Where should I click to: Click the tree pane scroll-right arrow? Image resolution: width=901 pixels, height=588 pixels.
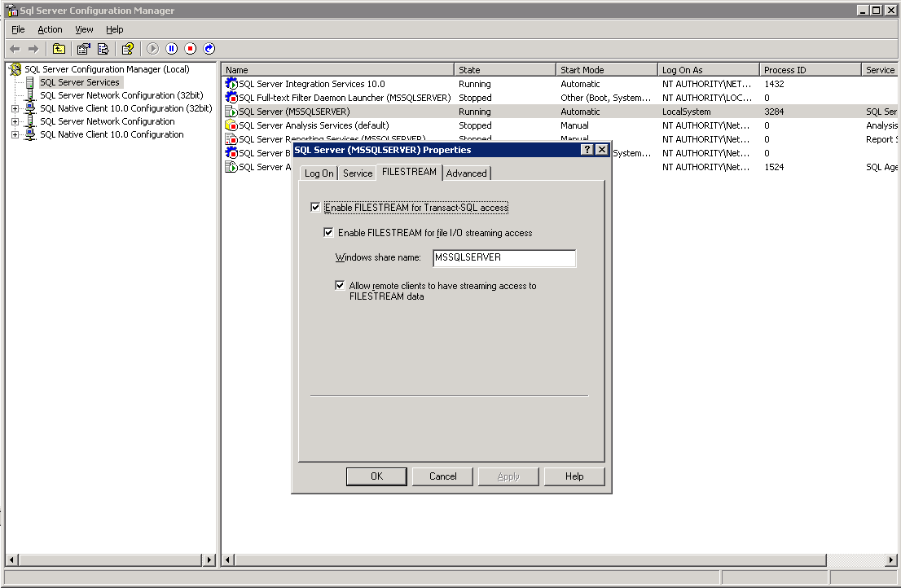tap(209, 559)
